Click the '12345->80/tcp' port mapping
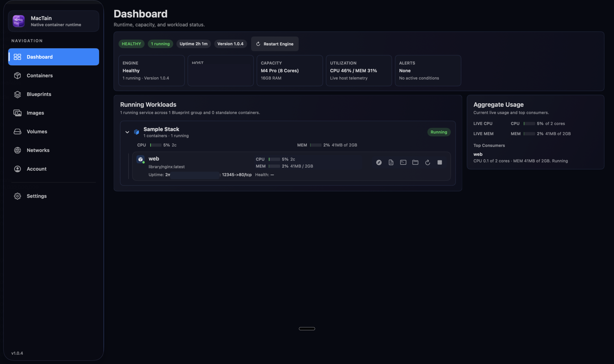The image size is (614, 364). point(237,175)
